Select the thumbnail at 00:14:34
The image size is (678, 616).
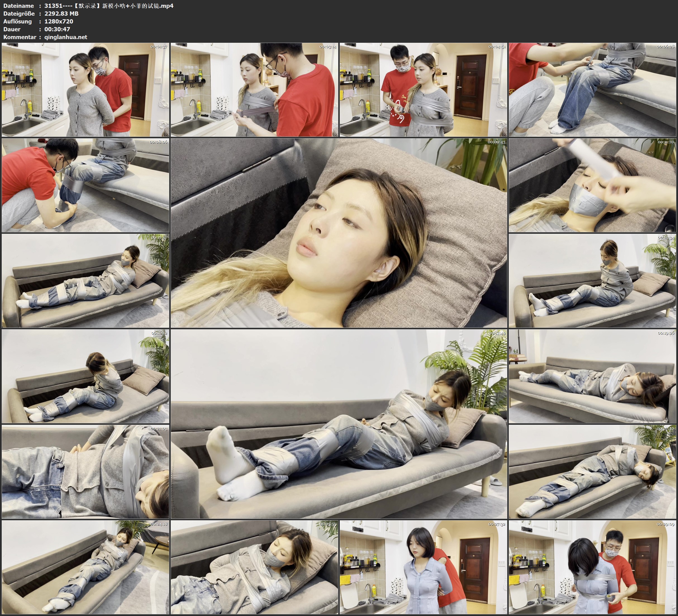(592, 280)
